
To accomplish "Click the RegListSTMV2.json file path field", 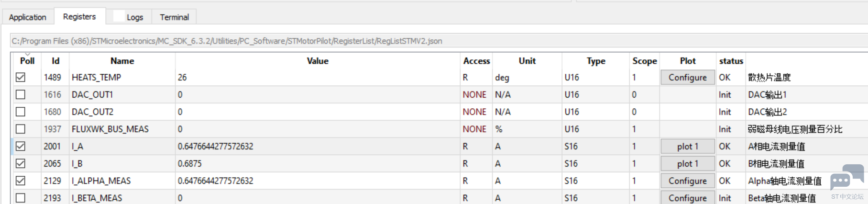I will coord(439,41).
